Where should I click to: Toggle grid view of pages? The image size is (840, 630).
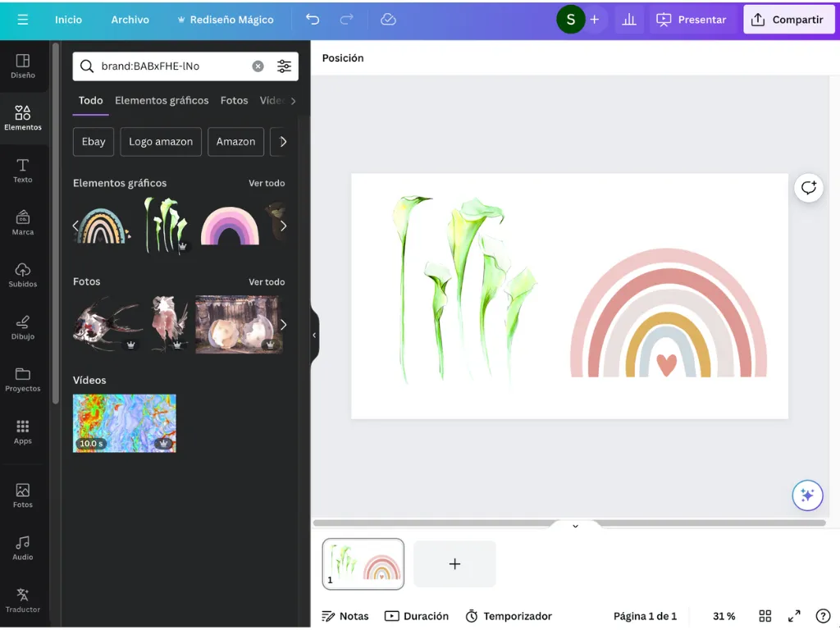pyautogui.click(x=765, y=616)
